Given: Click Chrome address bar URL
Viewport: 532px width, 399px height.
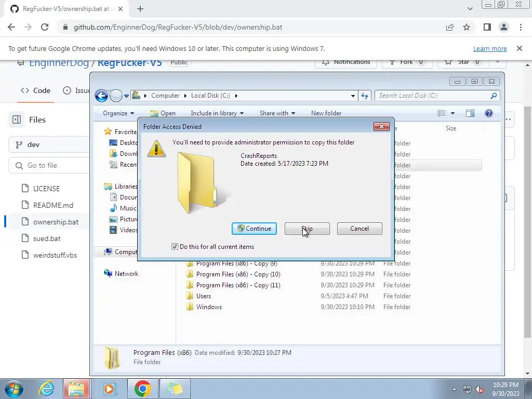Looking at the screenshot, I should 178,27.
